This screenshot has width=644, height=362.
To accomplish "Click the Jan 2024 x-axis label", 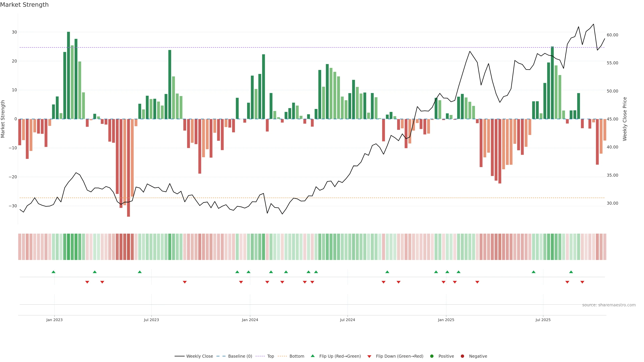I will click(x=250, y=320).
